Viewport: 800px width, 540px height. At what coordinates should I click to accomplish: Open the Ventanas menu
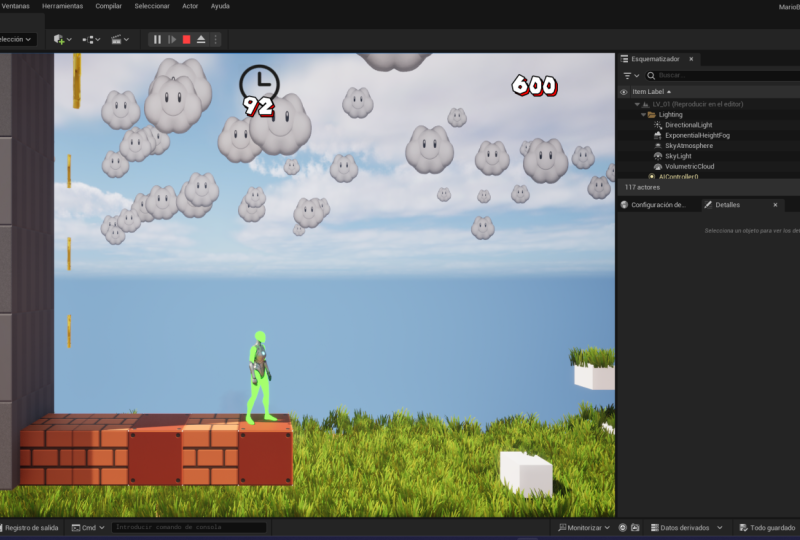click(x=15, y=6)
